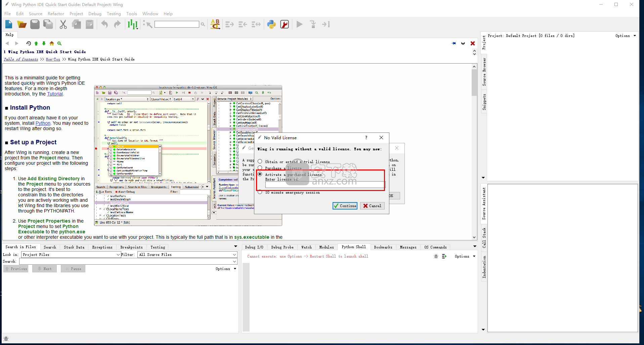Outdent selected lines icon
The image size is (644, 345).
tap(243, 24)
